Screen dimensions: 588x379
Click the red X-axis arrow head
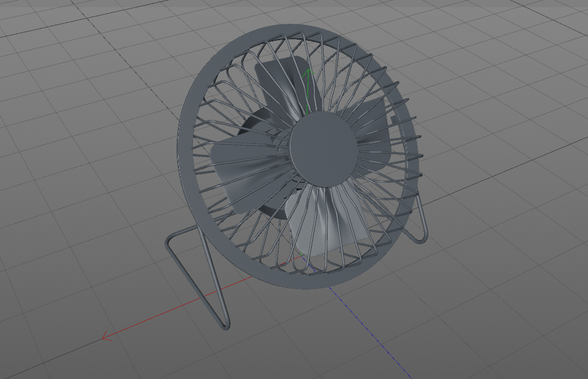pyautogui.click(x=107, y=337)
